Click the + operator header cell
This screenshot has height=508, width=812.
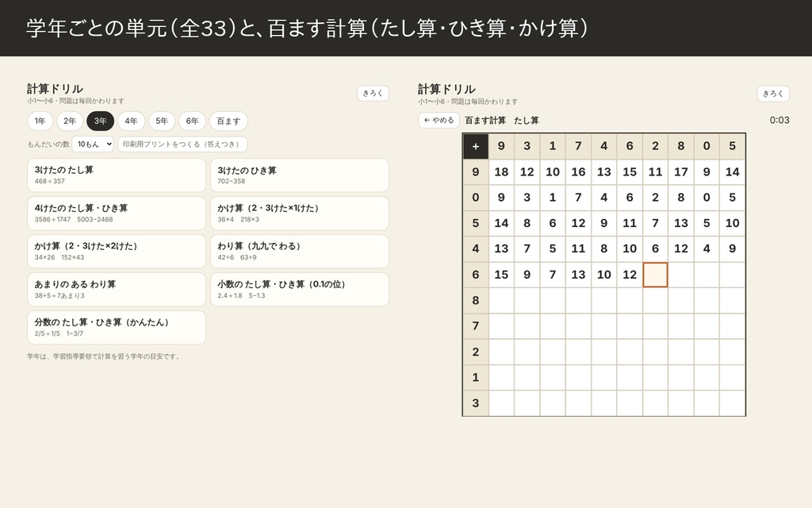tap(476, 146)
